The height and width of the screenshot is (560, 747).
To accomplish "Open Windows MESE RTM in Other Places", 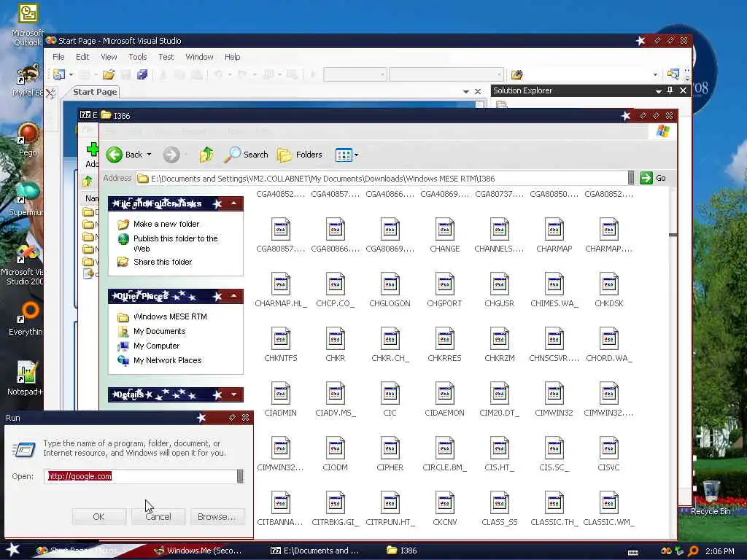I will [170, 316].
